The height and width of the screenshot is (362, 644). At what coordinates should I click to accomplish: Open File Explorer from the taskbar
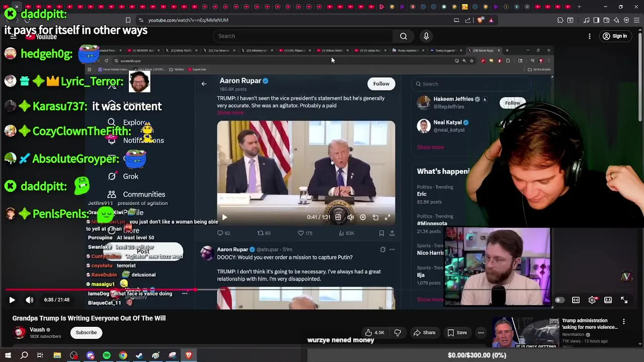pyautogui.click(x=57, y=355)
